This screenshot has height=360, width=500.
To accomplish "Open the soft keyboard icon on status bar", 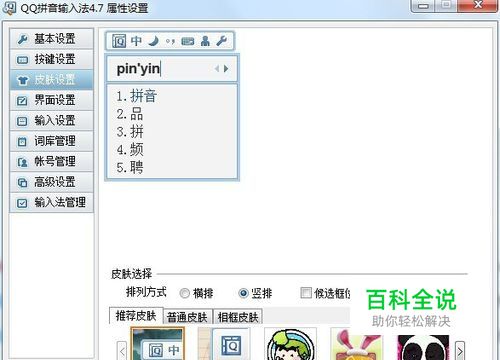I will 188,41.
